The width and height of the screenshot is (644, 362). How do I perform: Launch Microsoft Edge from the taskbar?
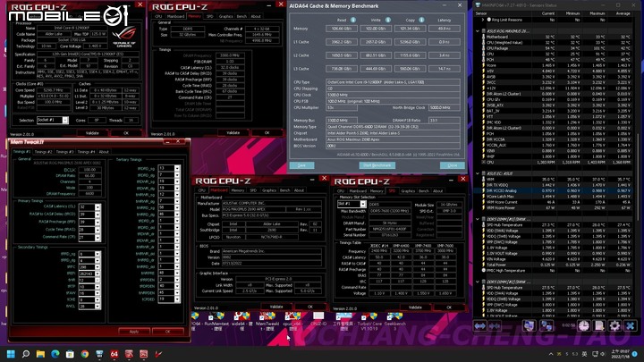(x=55, y=354)
